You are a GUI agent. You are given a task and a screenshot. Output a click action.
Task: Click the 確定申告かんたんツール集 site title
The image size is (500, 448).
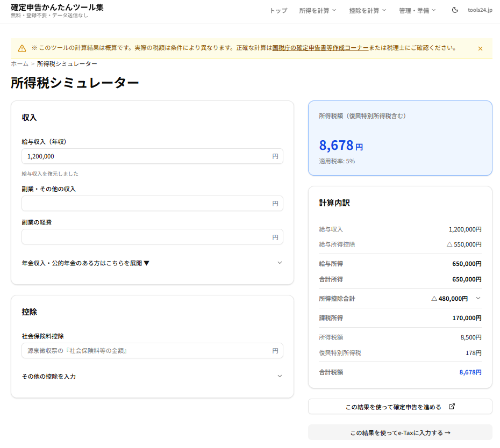coord(57,8)
